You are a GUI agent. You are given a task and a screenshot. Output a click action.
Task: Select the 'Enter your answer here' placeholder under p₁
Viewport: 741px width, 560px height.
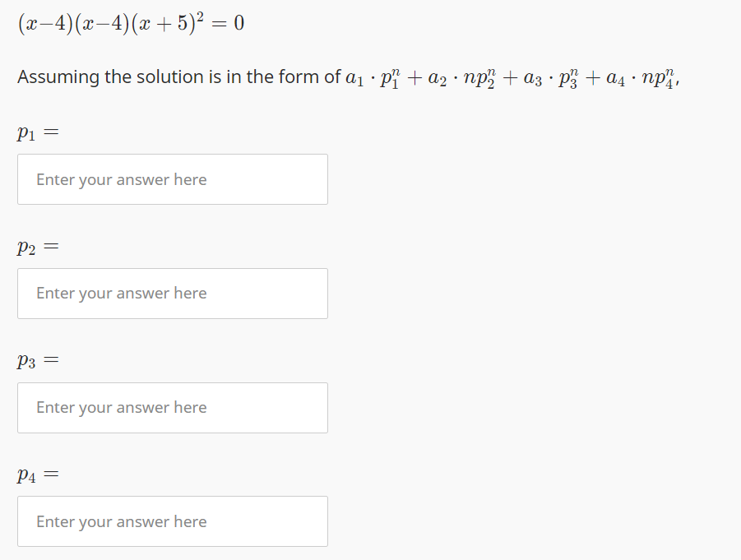click(x=120, y=179)
